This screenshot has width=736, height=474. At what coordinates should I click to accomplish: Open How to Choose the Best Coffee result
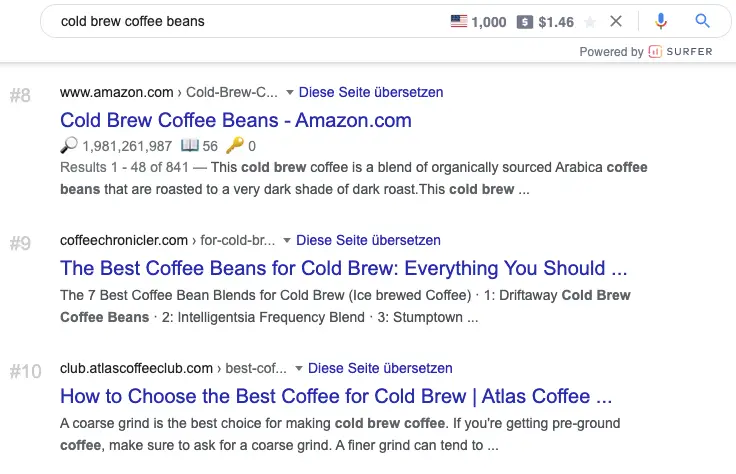[336, 396]
